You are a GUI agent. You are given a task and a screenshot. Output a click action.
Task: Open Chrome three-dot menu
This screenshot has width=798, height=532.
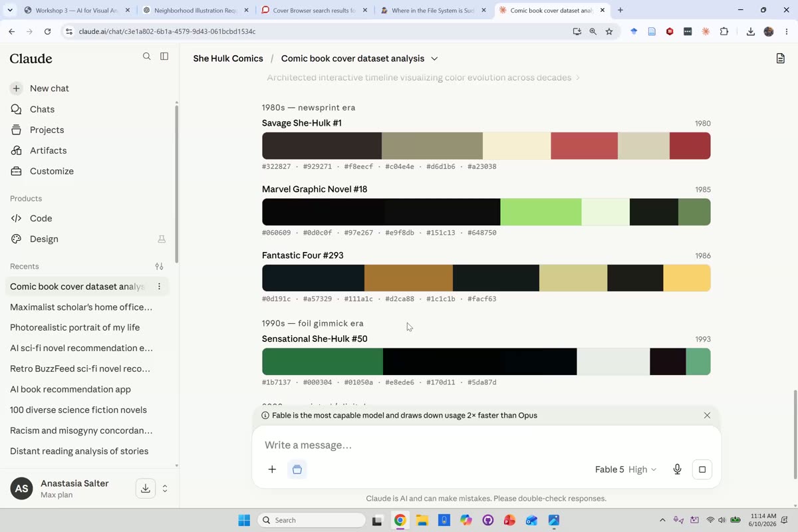[787, 31]
